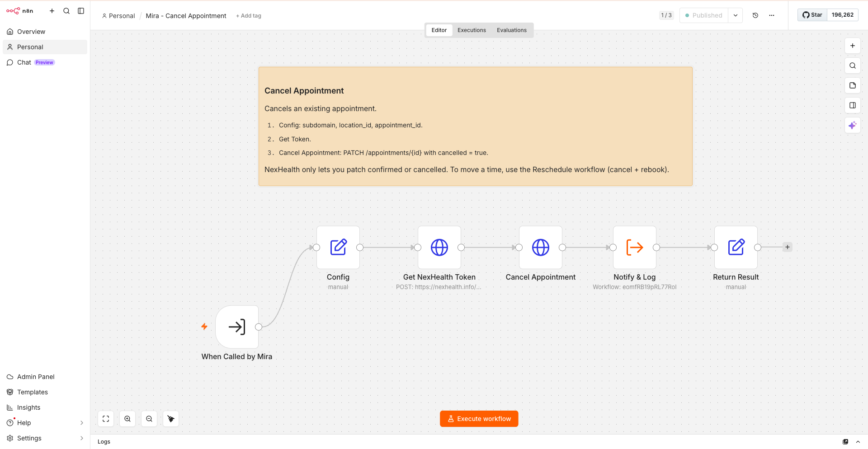Click the 1/3 counter badge
The height and width of the screenshot is (449, 868).
click(666, 15)
